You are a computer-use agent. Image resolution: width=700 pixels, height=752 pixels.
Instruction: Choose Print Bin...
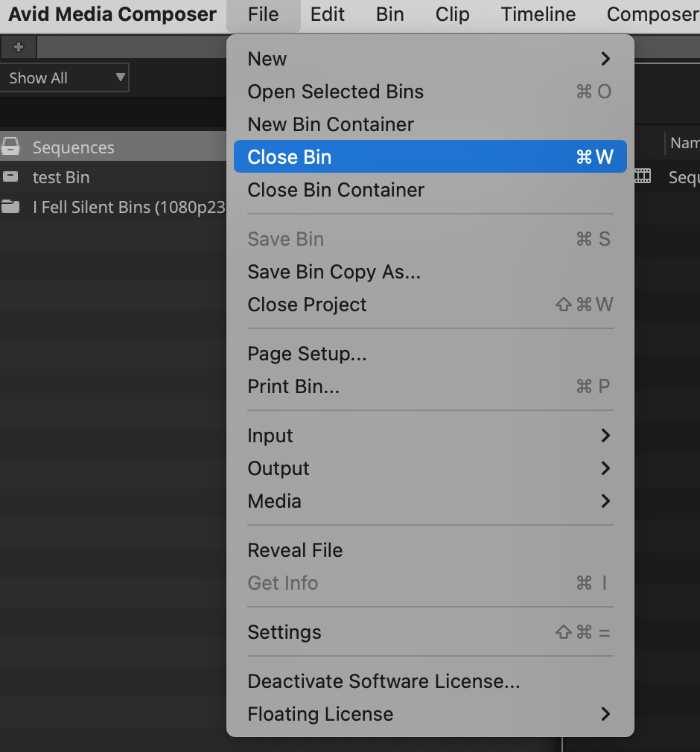430,386
